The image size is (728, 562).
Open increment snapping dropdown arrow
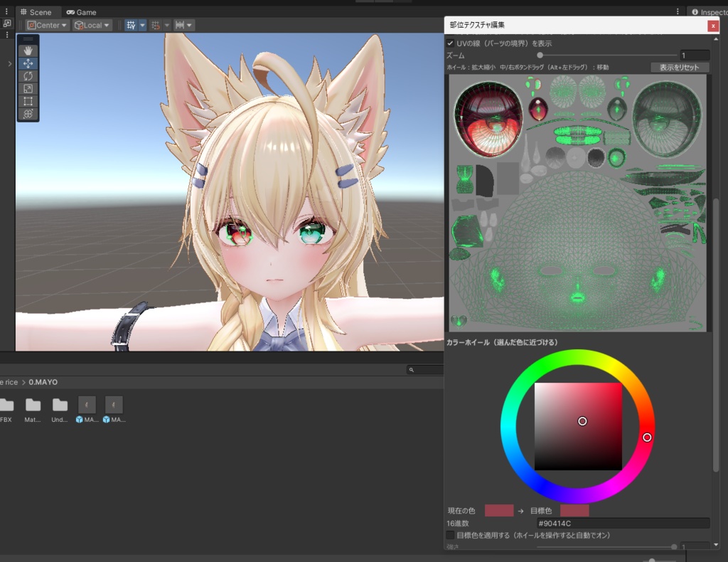189,25
